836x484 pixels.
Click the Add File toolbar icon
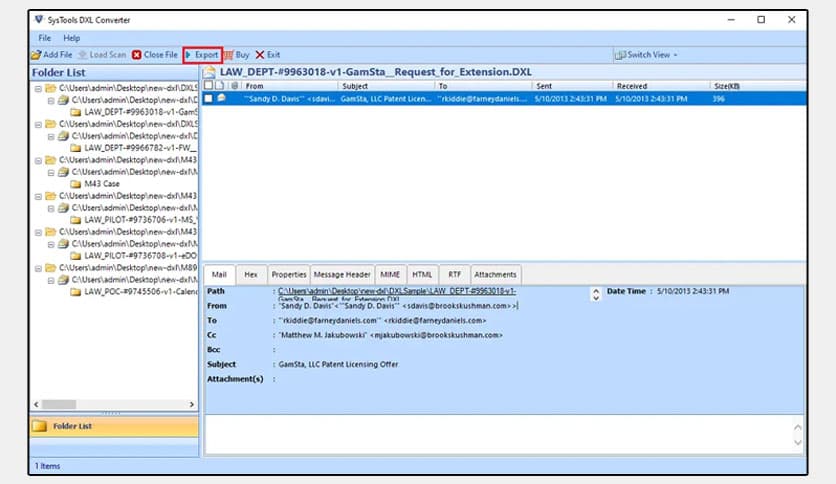(36, 55)
